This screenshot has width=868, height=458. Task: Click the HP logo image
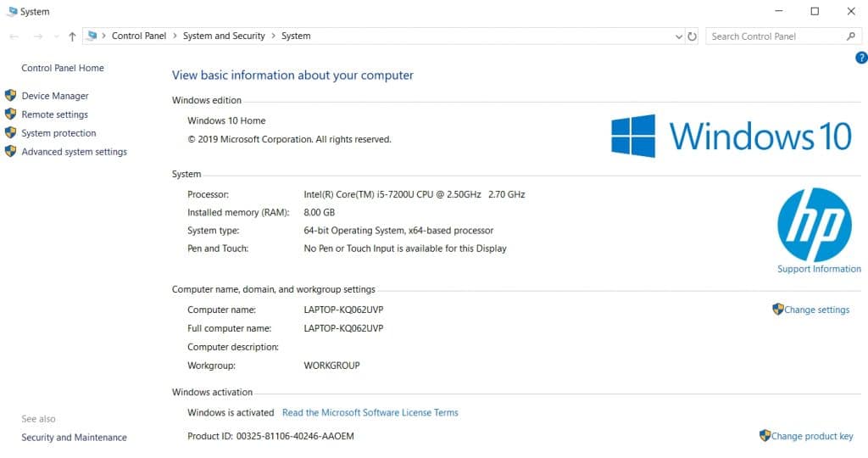tap(814, 225)
